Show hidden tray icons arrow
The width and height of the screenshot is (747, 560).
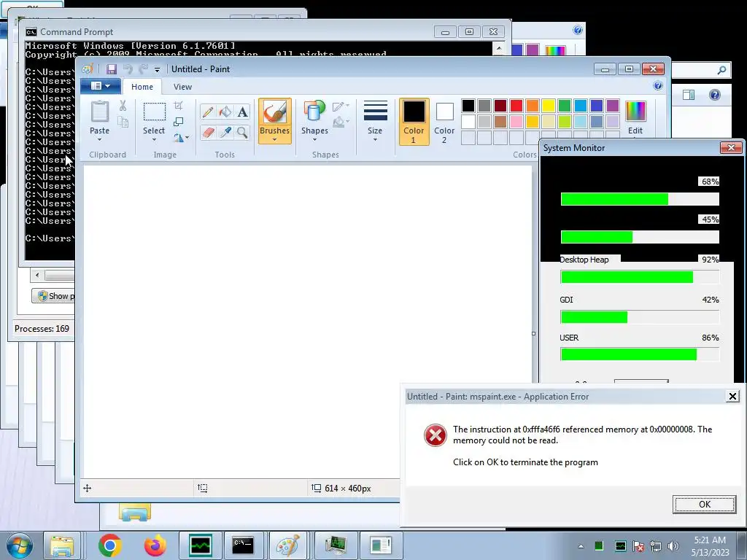click(581, 546)
